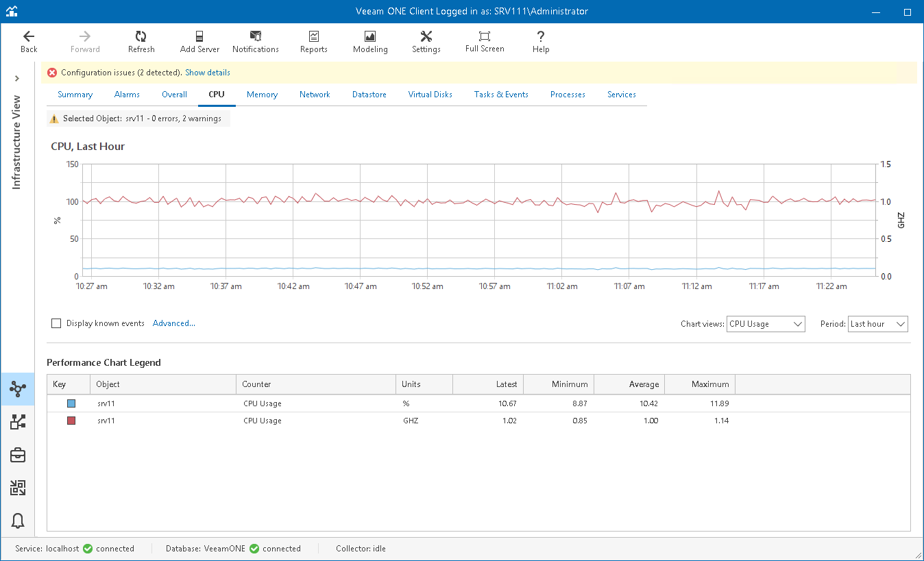Open Notifications from the toolbar

tap(256, 42)
